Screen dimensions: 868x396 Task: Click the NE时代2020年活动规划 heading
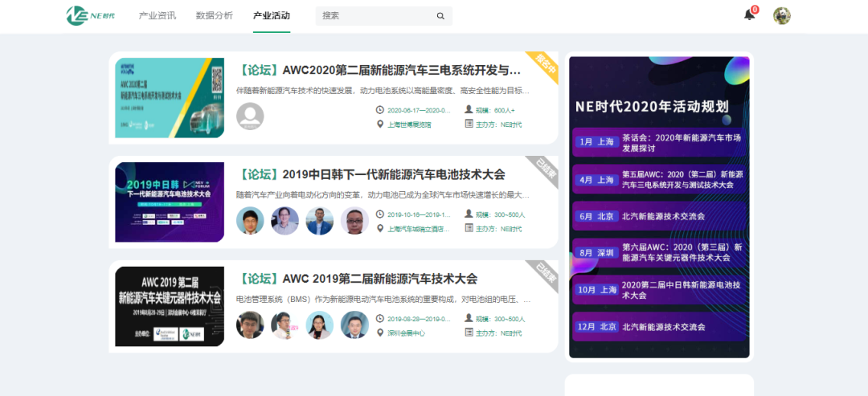(652, 106)
